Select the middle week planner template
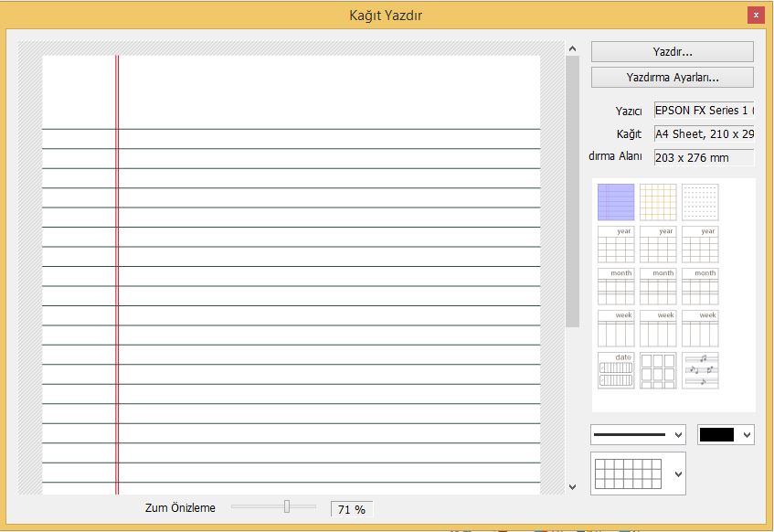774x532 pixels. pyautogui.click(x=658, y=328)
